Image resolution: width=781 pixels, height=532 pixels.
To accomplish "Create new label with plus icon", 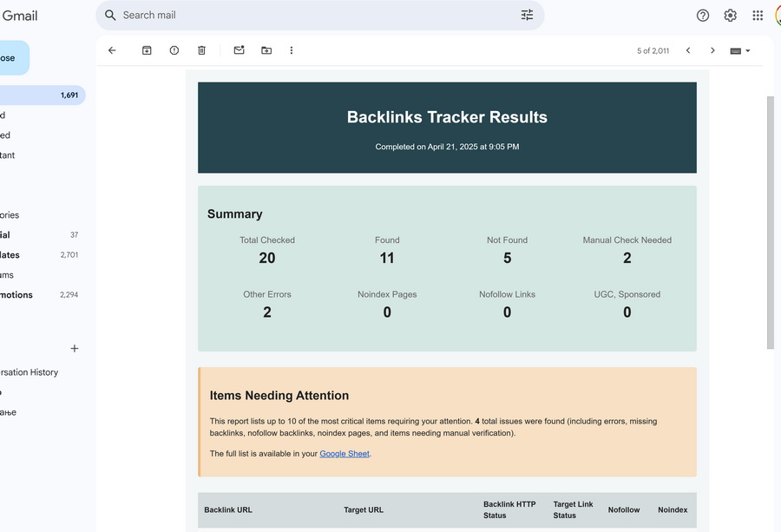I will coord(75,349).
